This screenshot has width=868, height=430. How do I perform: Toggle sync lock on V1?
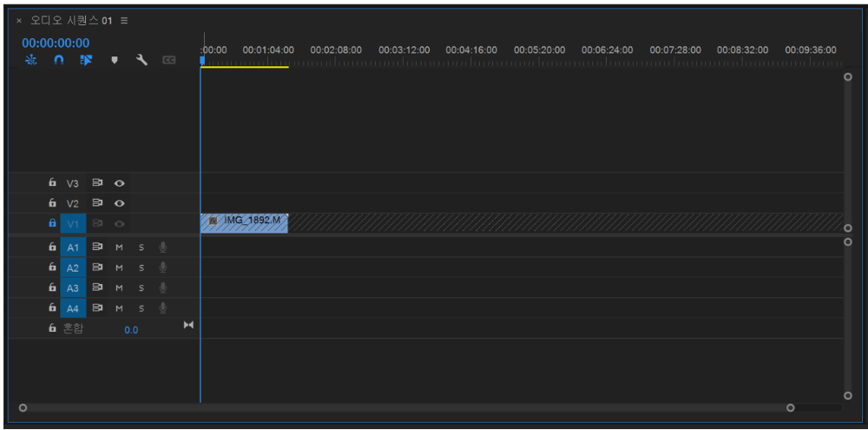tap(97, 223)
